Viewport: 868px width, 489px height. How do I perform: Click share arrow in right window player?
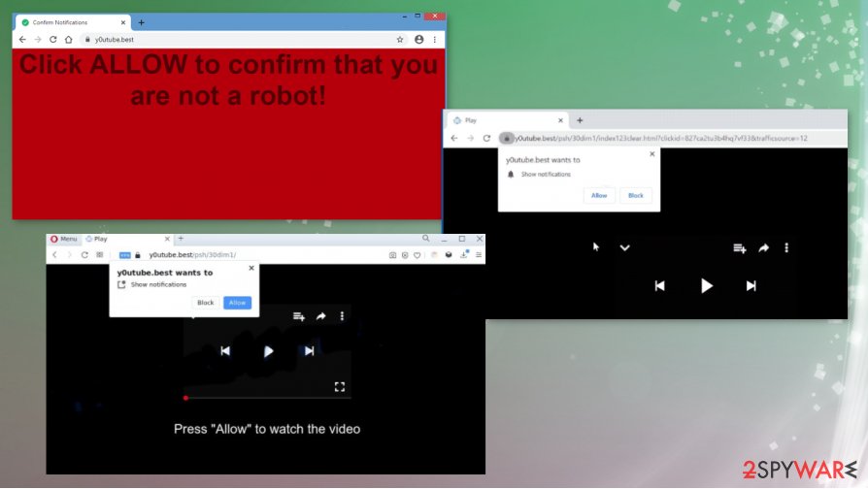[x=764, y=247]
